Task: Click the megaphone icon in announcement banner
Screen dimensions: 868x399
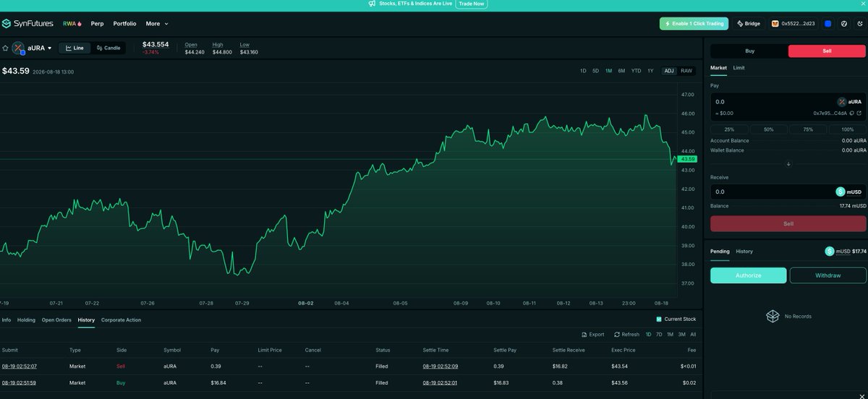Action: [372, 4]
